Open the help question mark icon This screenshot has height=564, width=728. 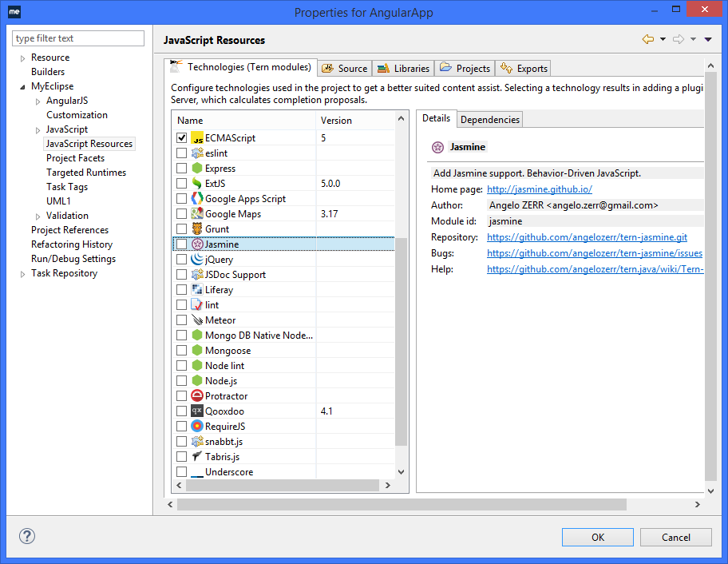[26, 537]
